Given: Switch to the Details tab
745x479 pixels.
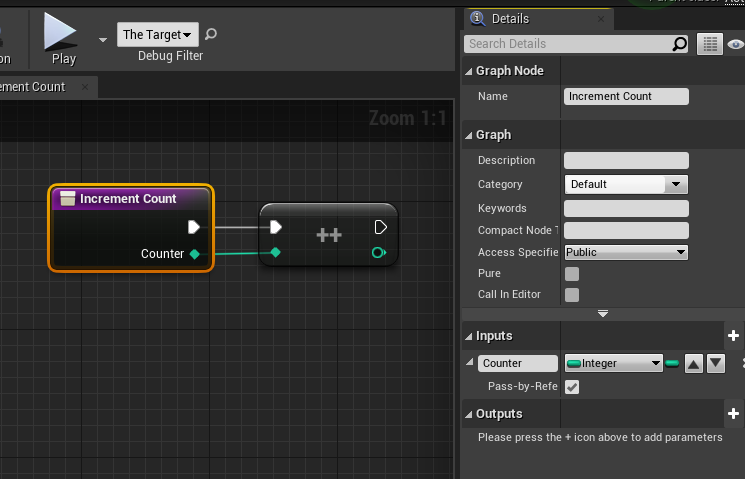Looking at the screenshot, I should 510,19.
